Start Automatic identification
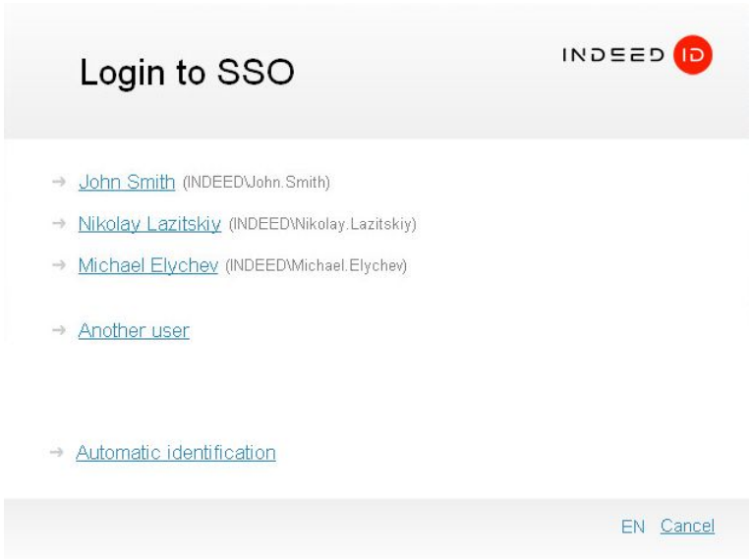The image size is (753, 560). 176,453
